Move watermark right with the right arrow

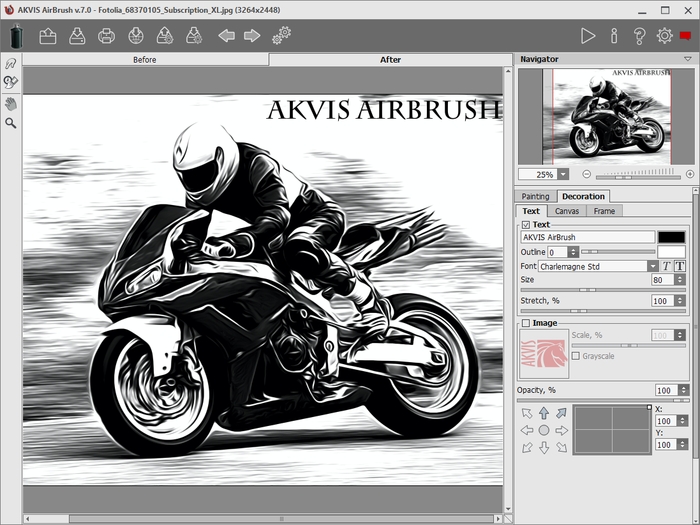point(561,430)
